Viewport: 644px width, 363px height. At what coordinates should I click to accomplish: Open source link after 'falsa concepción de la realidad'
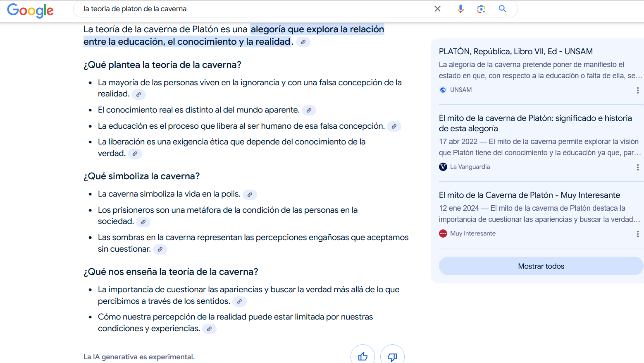138,94
